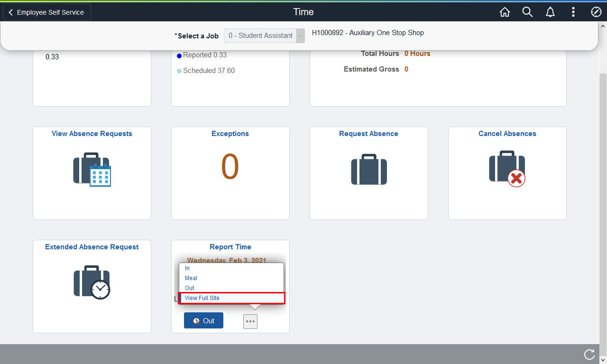Screen dimensions: 607x364
Task: Open the Cancel Absences tile title
Action: point(507,134)
